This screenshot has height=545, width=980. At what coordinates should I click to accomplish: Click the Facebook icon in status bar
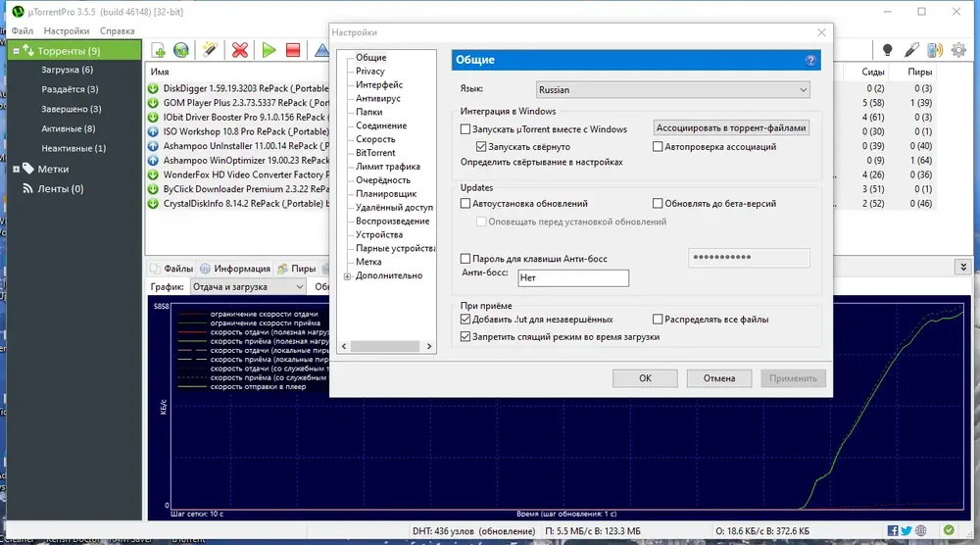coord(893,530)
